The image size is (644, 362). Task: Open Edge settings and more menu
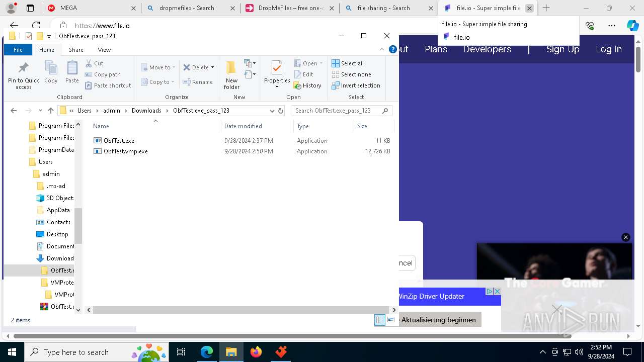[612, 26]
